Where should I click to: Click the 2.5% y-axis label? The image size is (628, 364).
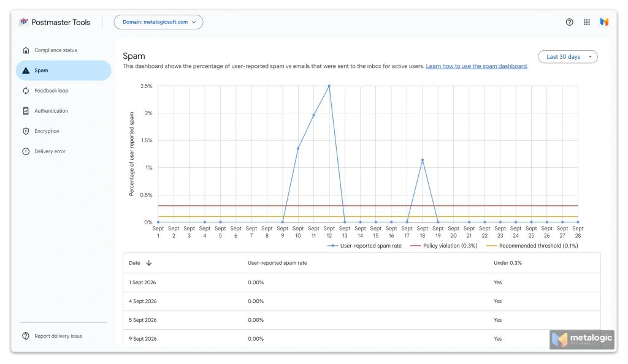point(146,86)
